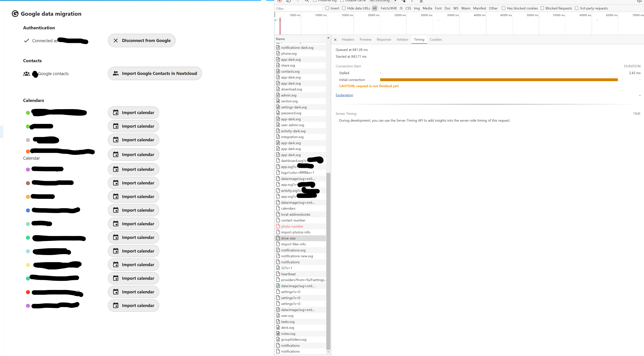The height and width of the screenshot is (356, 644).
Task: Switch to the Headers tab
Action: pyautogui.click(x=348, y=40)
